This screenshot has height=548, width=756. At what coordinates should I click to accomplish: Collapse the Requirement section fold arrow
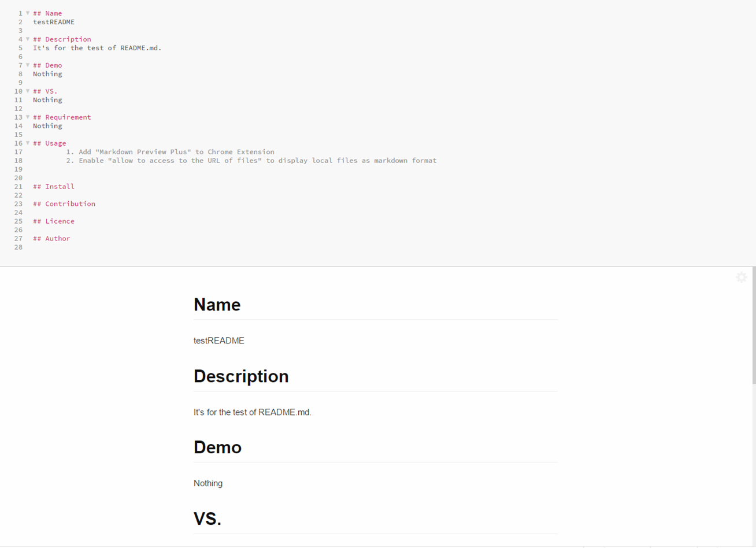pos(27,117)
